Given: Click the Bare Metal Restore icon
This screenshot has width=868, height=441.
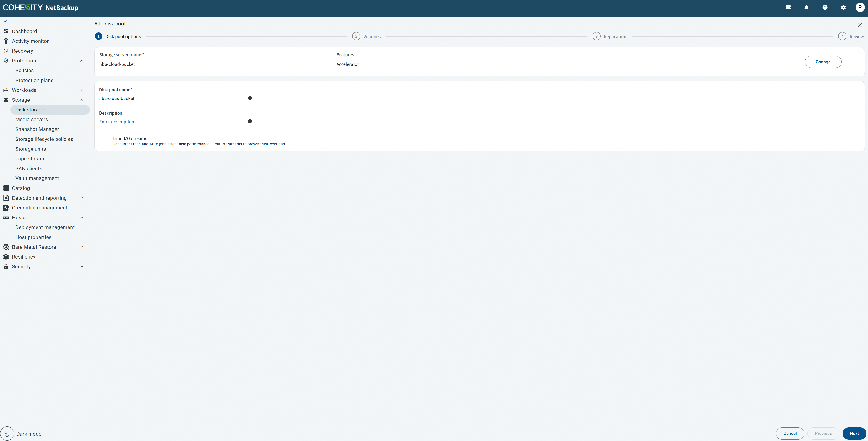Looking at the screenshot, I should (x=6, y=247).
